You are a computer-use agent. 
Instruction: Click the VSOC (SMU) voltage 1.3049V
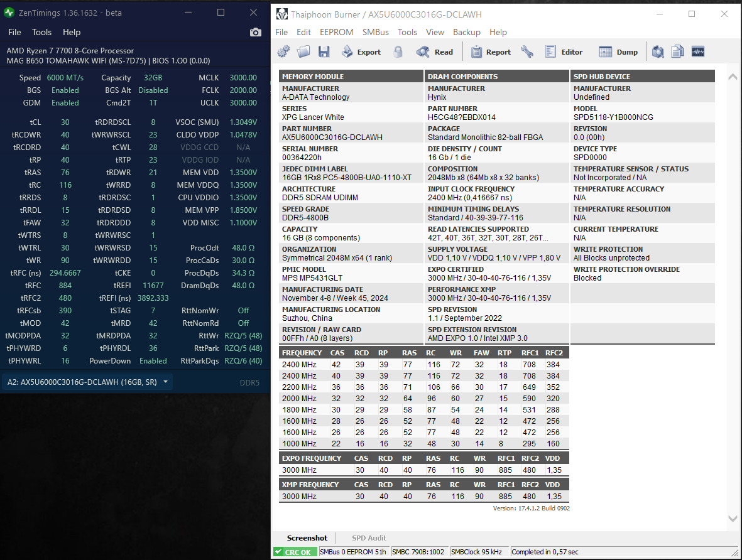pos(243,122)
